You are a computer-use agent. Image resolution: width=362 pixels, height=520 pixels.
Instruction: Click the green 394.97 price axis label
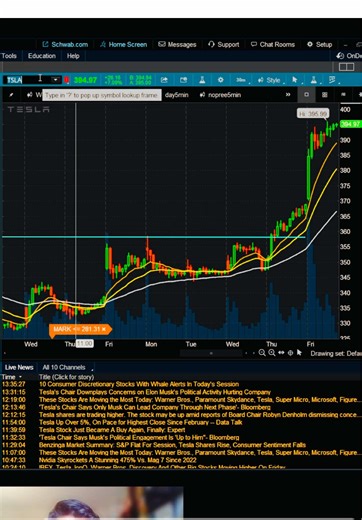[351, 124]
